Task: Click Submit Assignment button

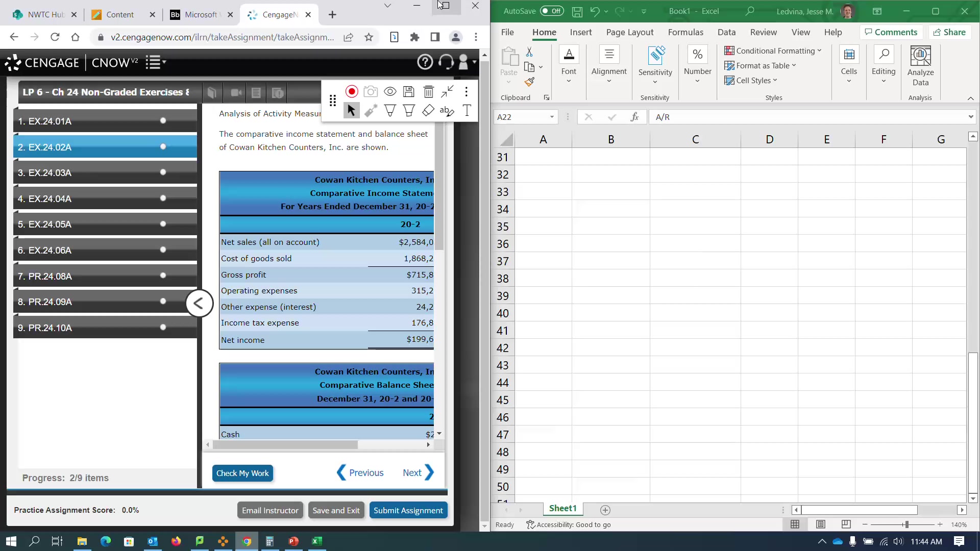Action: [408, 511]
